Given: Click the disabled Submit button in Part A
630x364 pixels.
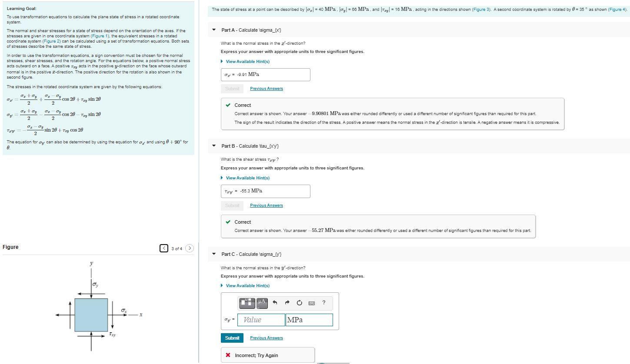Looking at the screenshot, I should [x=232, y=89].
